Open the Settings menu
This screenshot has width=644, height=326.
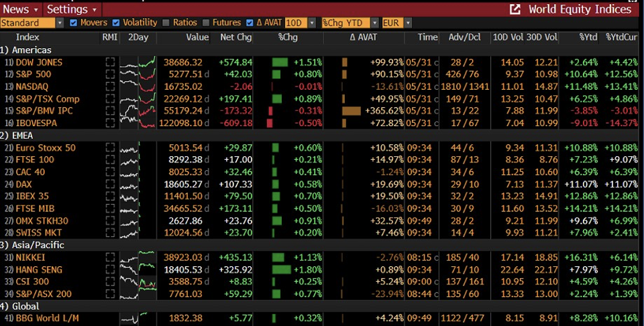coord(72,9)
